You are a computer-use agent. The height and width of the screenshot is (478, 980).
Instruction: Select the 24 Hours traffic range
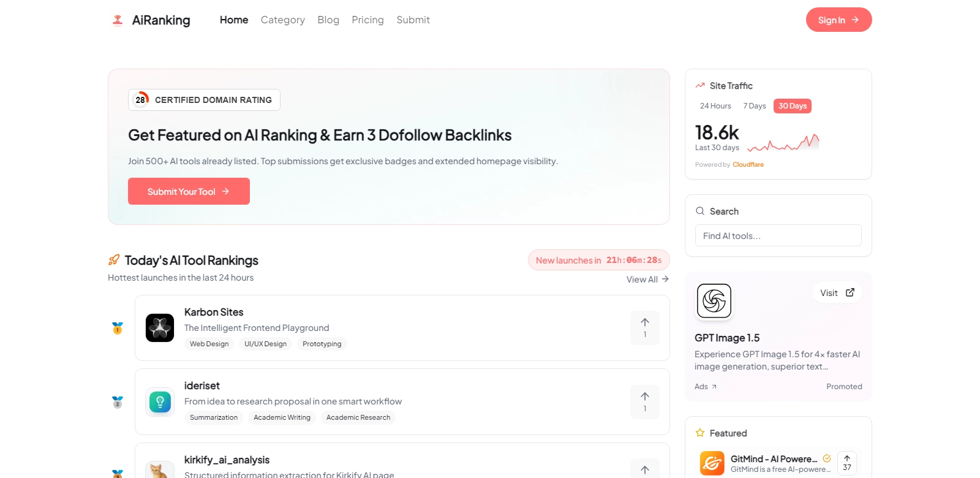(715, 106)
